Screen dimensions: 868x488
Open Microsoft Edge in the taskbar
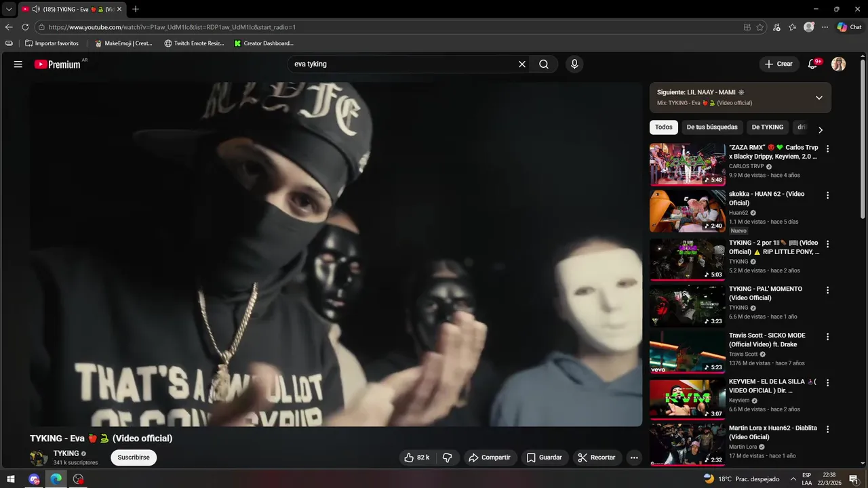tap(56, 479)
